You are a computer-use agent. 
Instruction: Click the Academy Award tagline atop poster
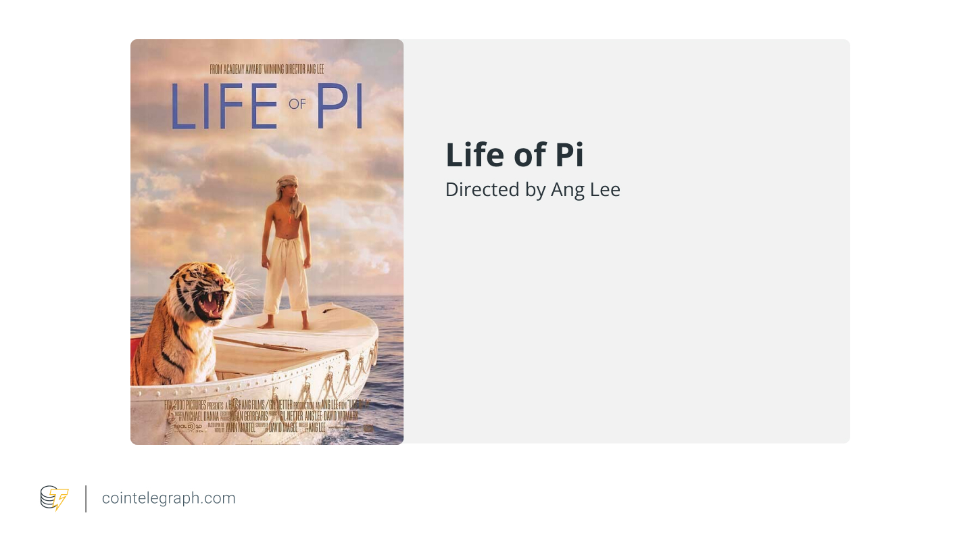point(267,70)
